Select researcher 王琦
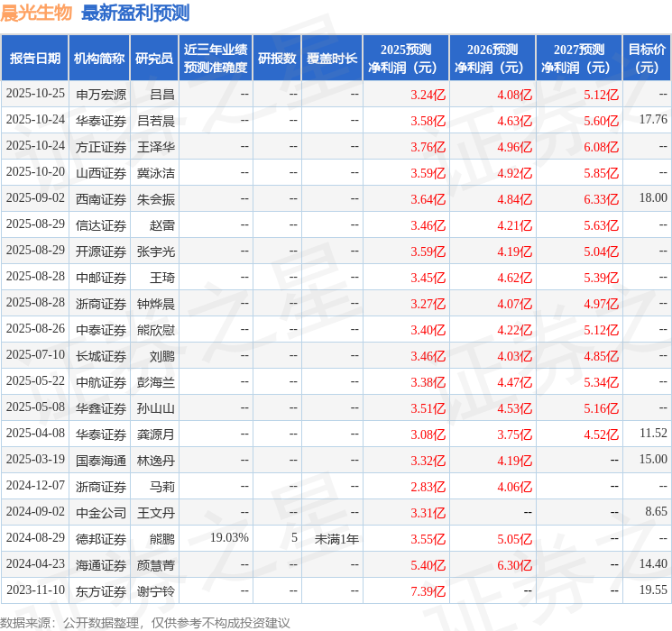Viewport: 672px width, 631px height. point(162,277)
